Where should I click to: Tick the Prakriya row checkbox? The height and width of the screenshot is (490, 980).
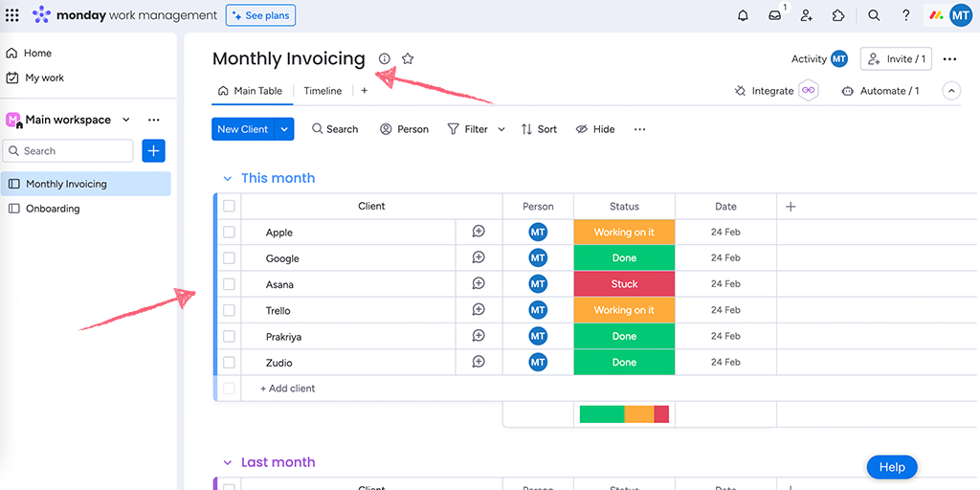tap(230, 336)
